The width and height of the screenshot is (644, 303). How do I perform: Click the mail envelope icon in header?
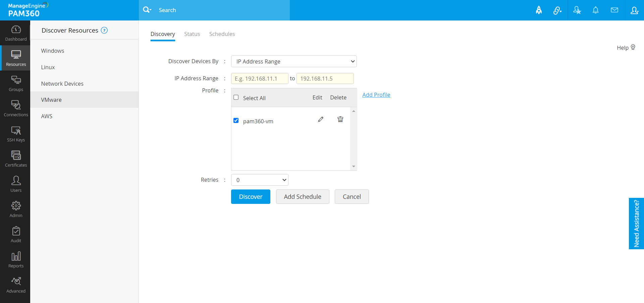[614, 10]
